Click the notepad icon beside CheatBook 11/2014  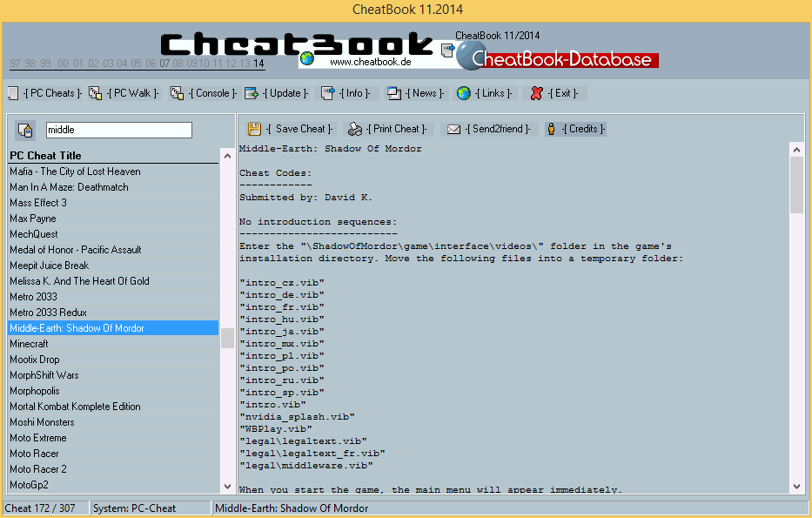click(448, 50)
